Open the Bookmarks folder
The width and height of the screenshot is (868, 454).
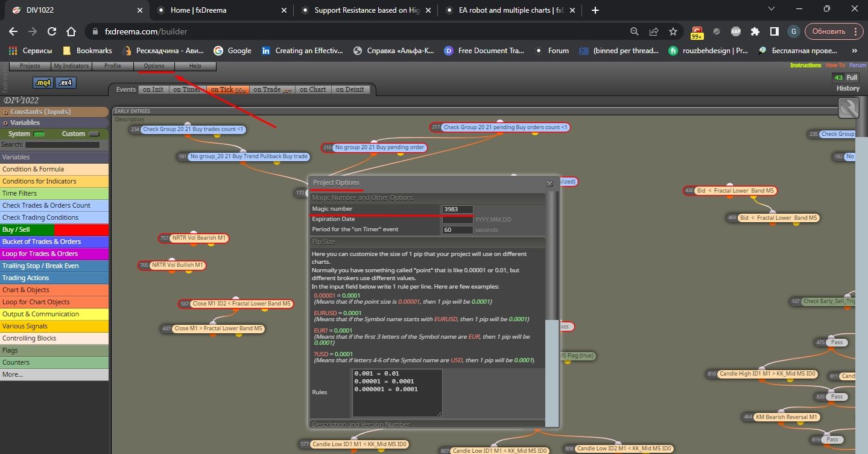point(87,51)
